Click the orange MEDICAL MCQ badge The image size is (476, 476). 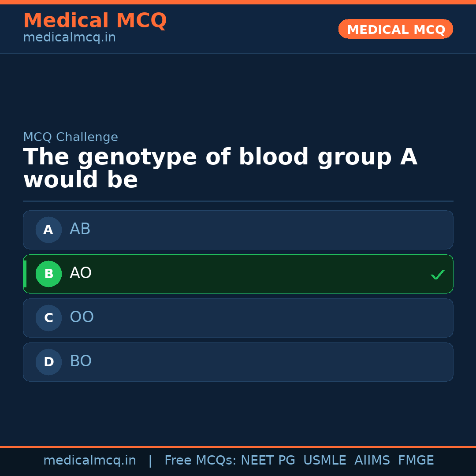coord(395,29)
